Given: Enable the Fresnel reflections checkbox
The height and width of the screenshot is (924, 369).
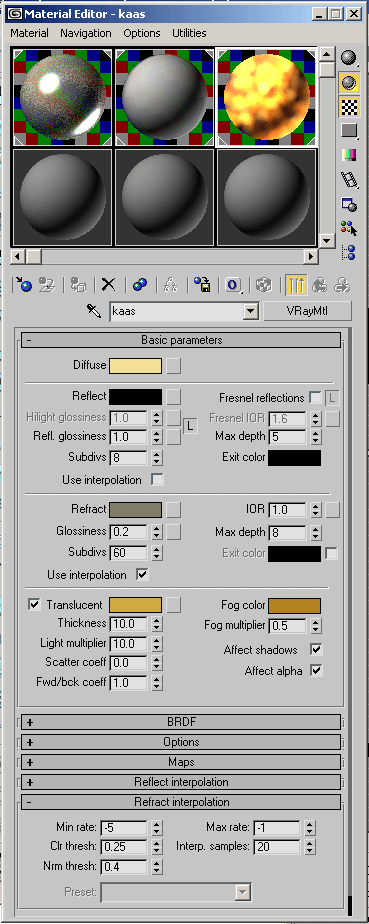Looking at the screenshot, I should [315, 398].
